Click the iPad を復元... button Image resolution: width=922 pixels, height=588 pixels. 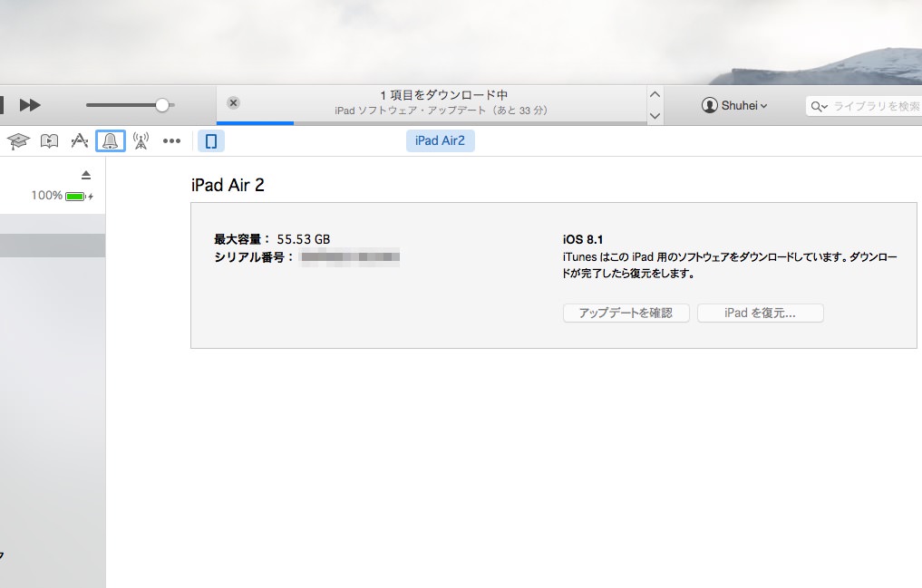(x=761, y=313)
